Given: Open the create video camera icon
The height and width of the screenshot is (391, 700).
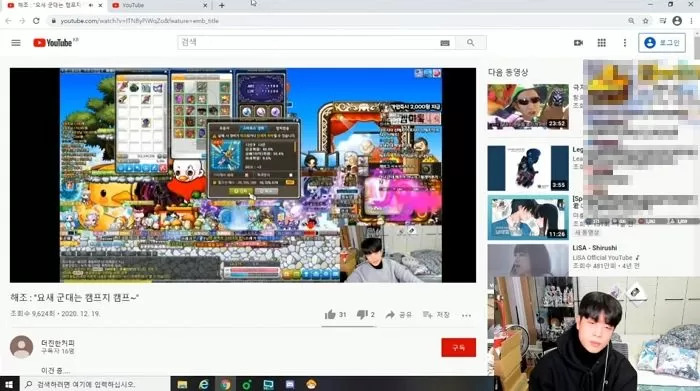Looking at the screenshot, I should (578, 43).
